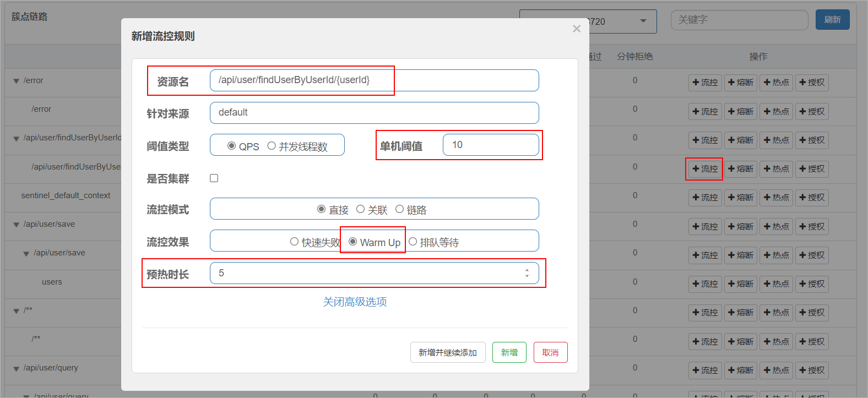Enable the 是否集群 checkbox

pyautogui.click(x=214, y=178)
